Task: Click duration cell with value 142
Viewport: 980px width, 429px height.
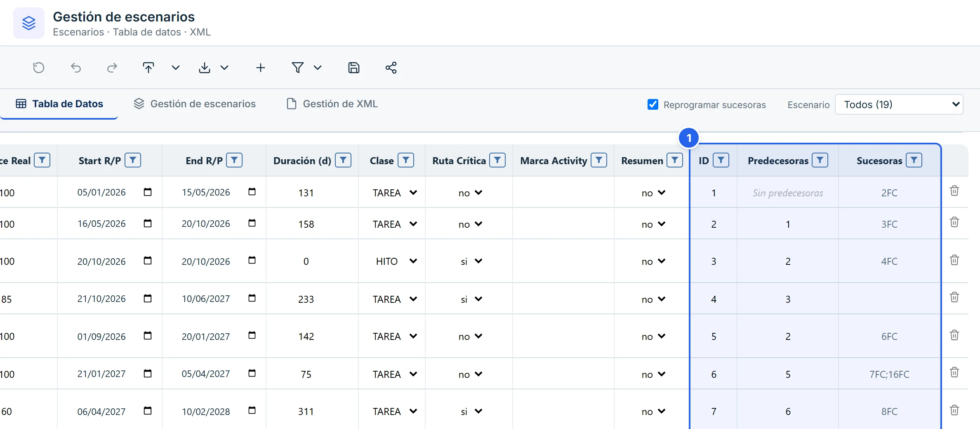Action: pyautogui.click(x=306, y=336)
